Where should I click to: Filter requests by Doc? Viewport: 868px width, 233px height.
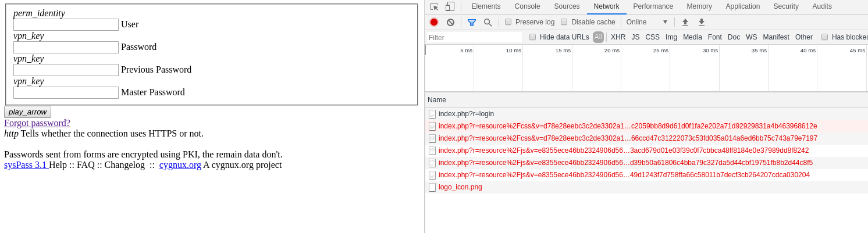coord(734,37)
